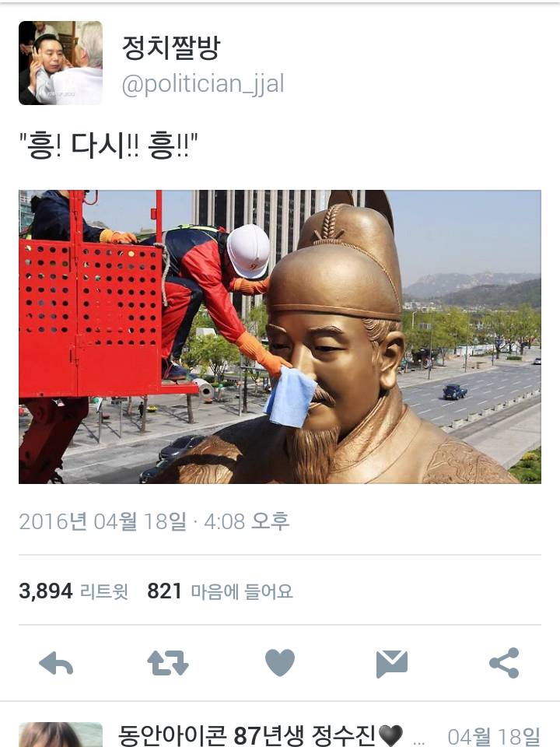
Task: Open 정치짤방 profile avatar
Action: (x=61, y=63)
